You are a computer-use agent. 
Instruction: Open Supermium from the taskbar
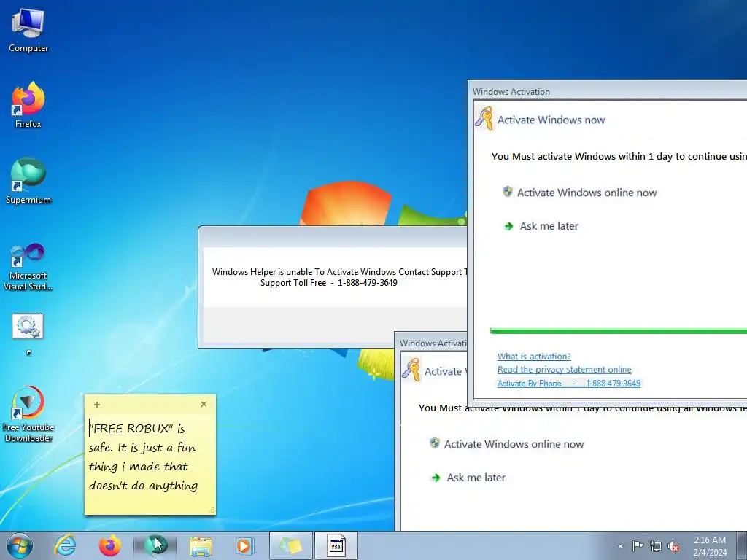click(x=155, y=545)
